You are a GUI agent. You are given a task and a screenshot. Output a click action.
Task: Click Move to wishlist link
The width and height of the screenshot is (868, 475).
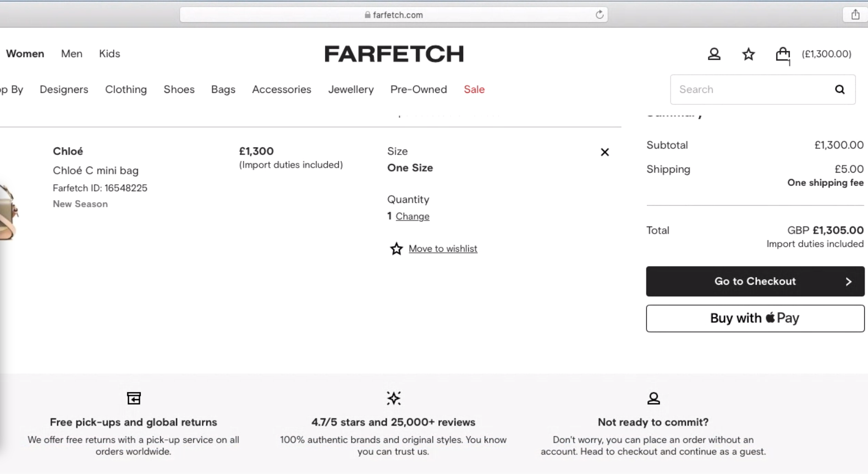click(443, 249)
